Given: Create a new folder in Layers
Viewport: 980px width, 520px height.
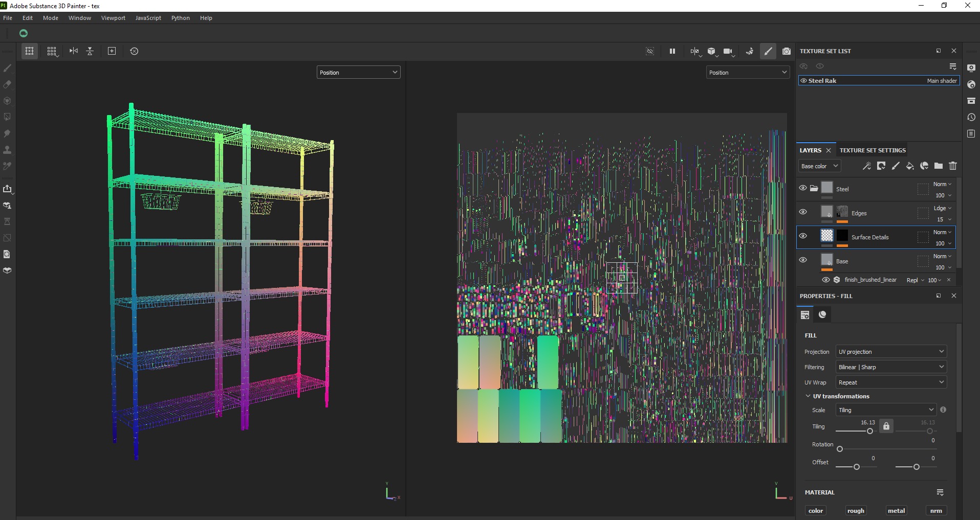Looking at the screenshot, I should [939, 166].
